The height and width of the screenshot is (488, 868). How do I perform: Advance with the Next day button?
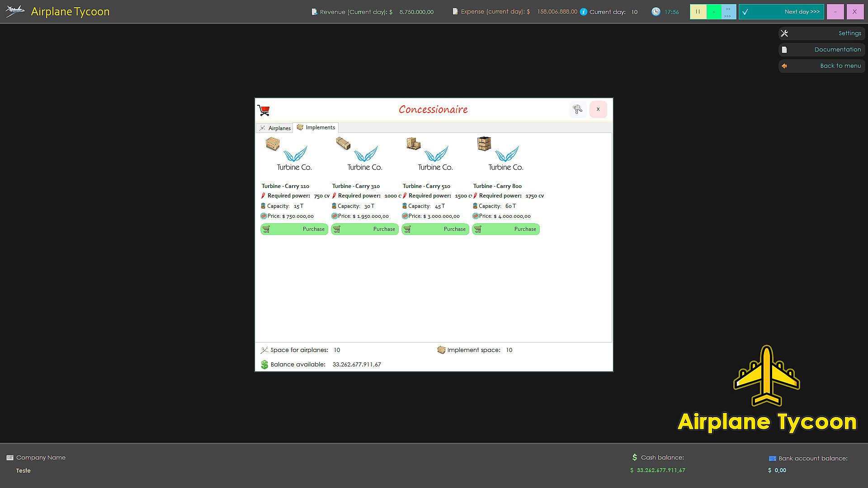781,12
